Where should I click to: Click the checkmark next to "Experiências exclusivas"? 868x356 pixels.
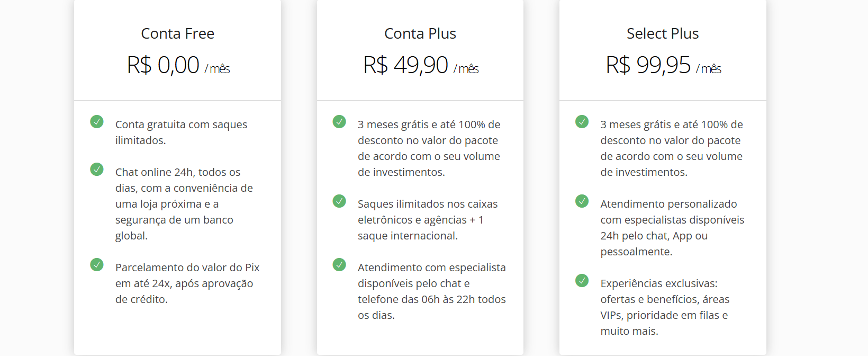(582, 280)
